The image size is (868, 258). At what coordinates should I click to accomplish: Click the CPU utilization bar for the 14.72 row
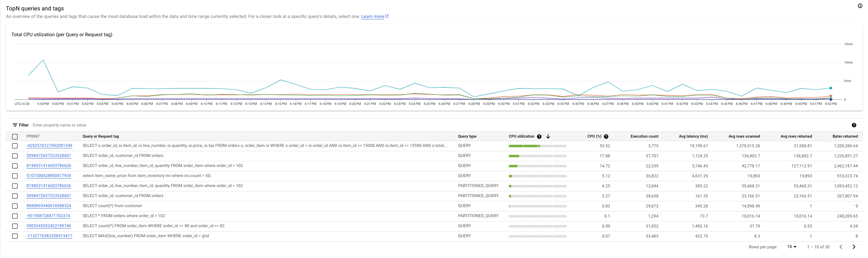[537, 166]
